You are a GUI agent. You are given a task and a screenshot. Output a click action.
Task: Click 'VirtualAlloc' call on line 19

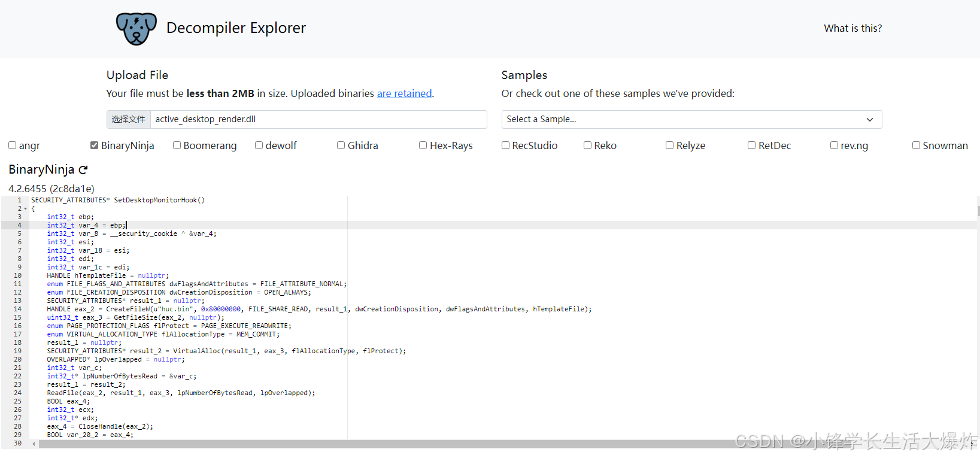tap(197, 351)
